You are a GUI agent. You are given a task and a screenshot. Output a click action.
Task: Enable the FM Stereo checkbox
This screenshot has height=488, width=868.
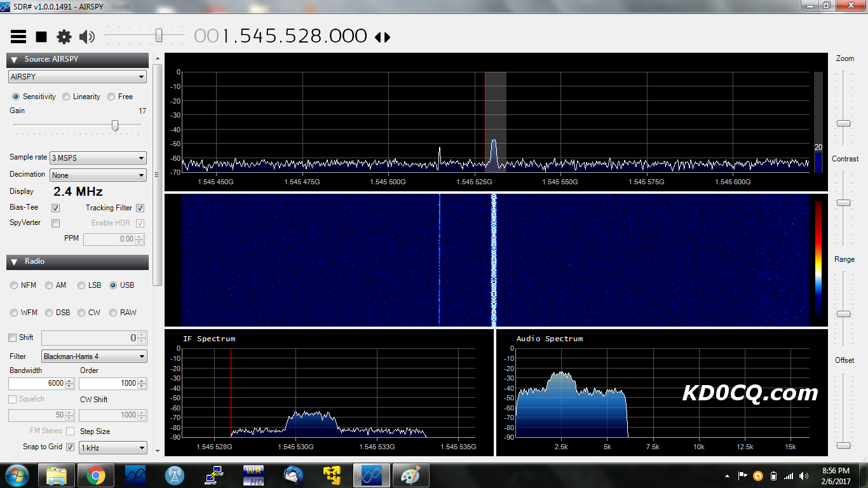click(x=71, y=431)
